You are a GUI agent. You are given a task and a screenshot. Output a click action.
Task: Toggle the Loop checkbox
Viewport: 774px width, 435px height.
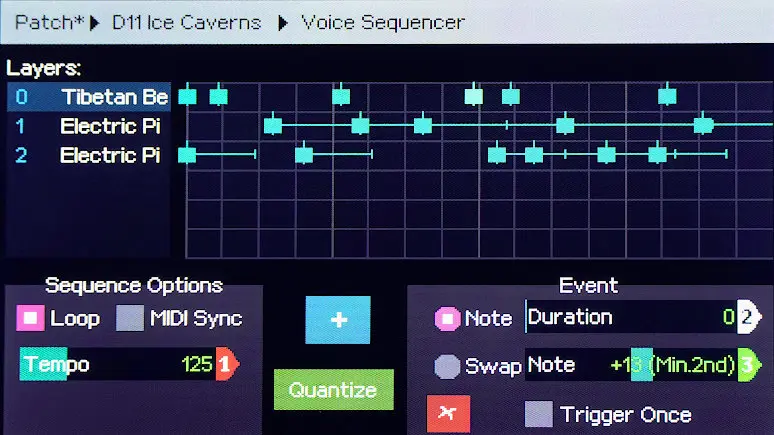[30, 317]
